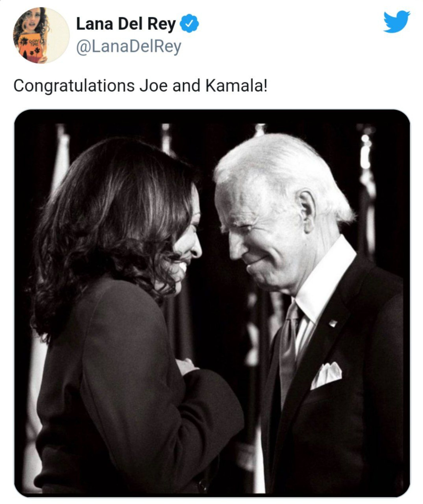This screenshot has height=504, width=423.
Task: Select the tweet text Congratulations Joe and Kamala
Action: pos(140,86)
